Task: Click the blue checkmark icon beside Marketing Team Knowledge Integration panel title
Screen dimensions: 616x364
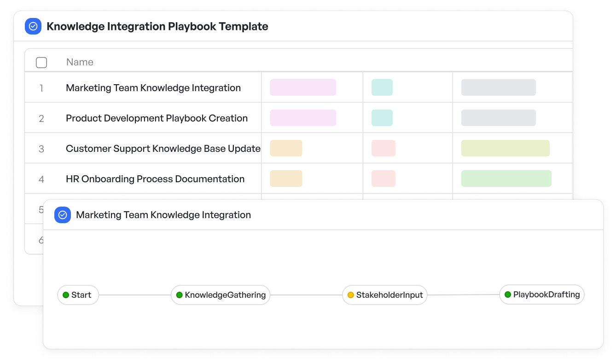Action: pos(63,215)
